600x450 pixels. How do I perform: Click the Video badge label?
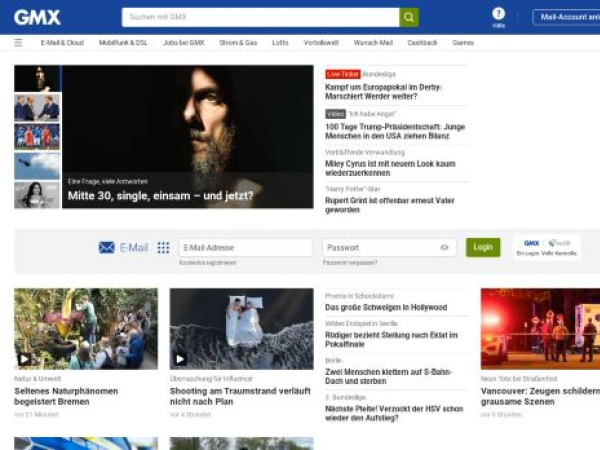pos(335,114)
